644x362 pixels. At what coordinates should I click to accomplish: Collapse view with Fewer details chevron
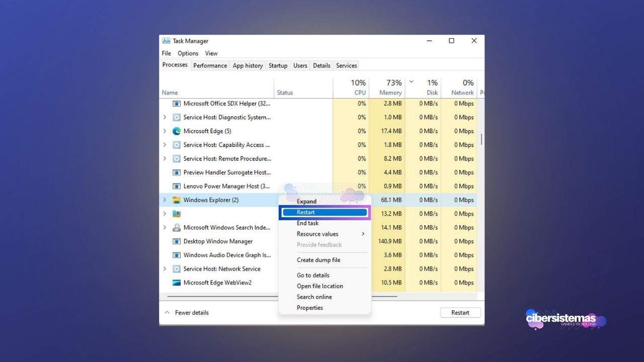pyautogui.click(x=167, y=313)
